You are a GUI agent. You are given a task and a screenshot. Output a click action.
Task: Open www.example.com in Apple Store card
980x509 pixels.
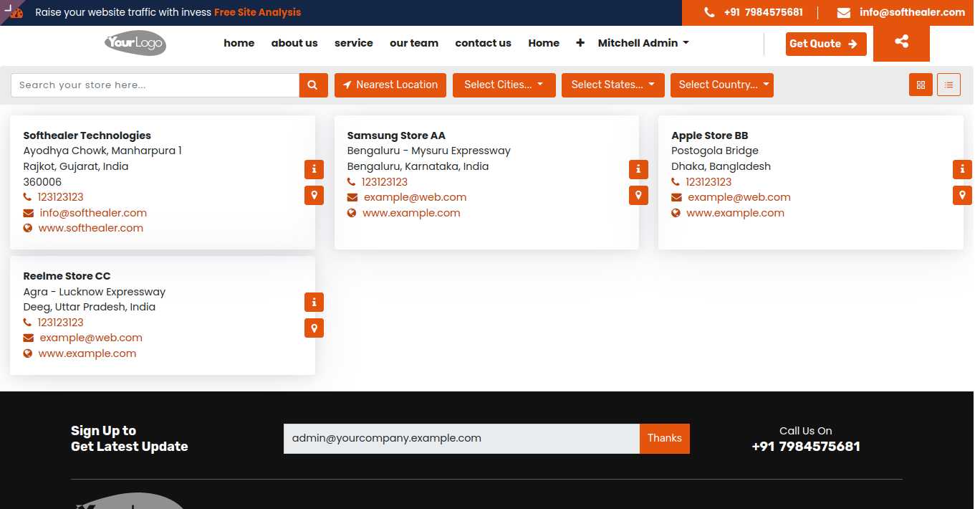tap(736, 213)
